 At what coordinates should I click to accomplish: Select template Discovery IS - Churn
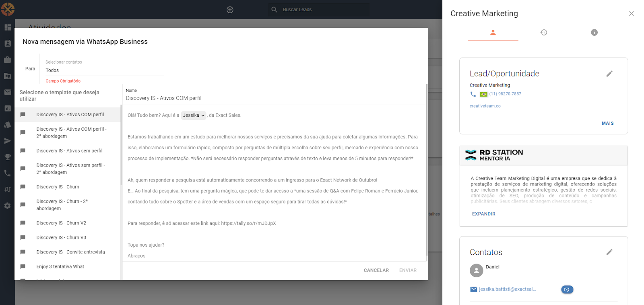pyautogui.click(x=68, y=187)
